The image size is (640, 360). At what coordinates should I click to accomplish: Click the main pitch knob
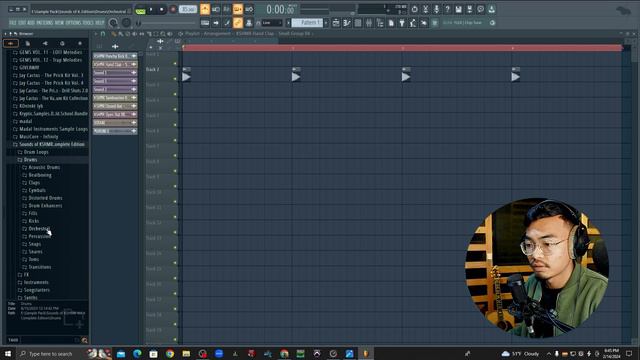[127, 23]
